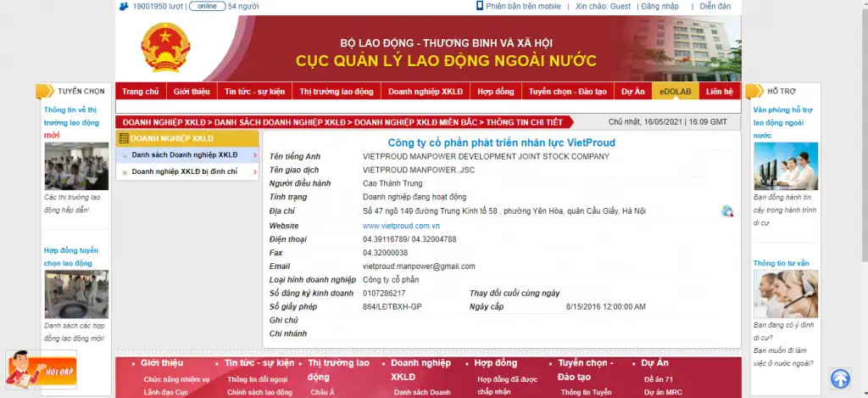The height and width of the screenshot is (398, 868).
Task: Click the workshop trainees thumbnail image
Action: tap(76, 294)
